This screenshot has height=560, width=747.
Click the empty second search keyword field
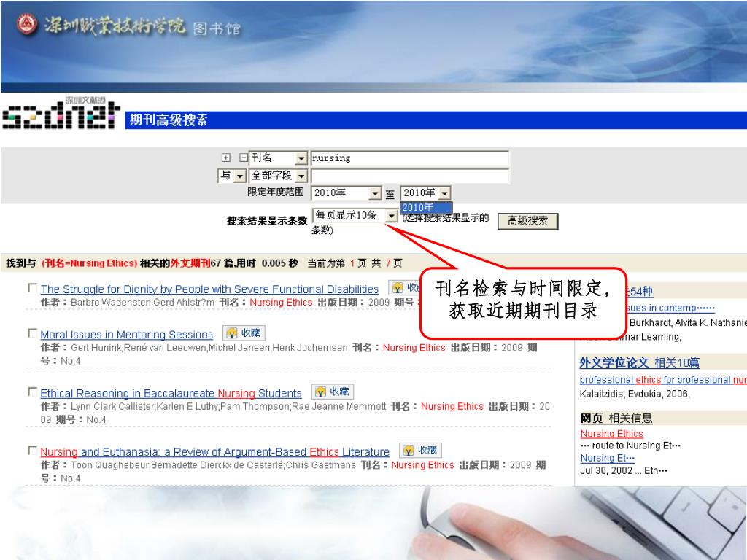click(x=410, y=176)
